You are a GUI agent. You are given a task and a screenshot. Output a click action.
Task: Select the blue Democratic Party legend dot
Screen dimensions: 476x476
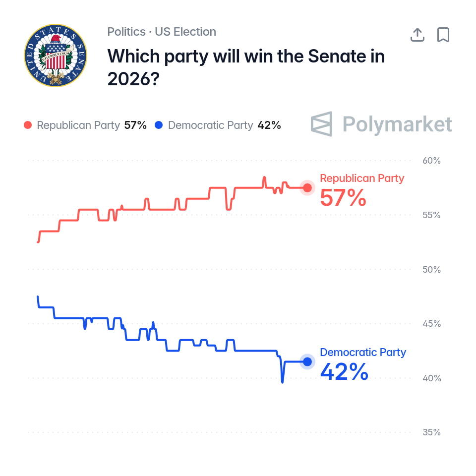click(x=159, y=125)
